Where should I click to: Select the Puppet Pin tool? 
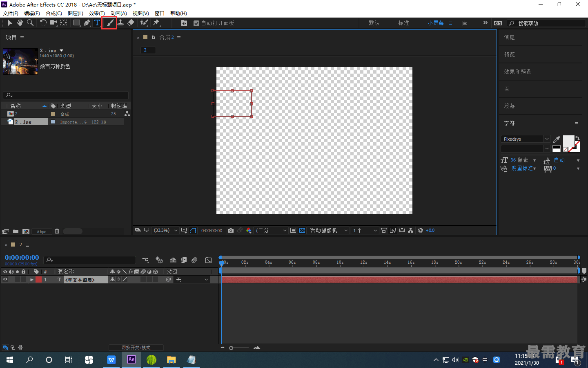point(156,23)
